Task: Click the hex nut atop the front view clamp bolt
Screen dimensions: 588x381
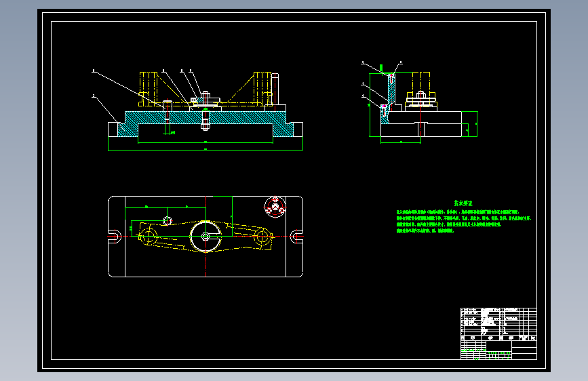Action: coord(205,94)
